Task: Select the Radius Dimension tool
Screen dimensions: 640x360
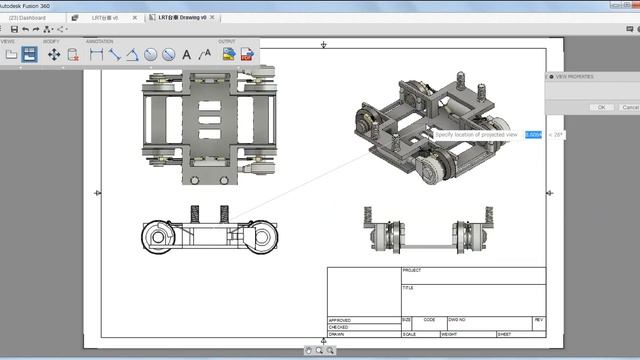Action: pos(150,54)
